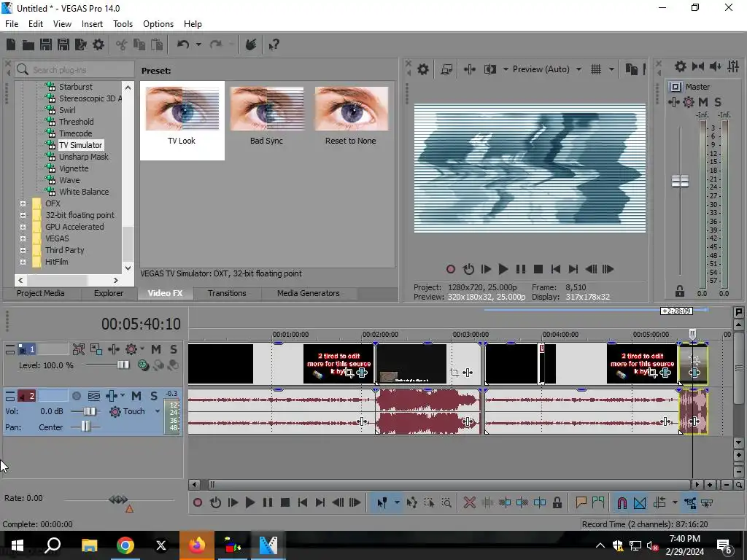This screenshot has width=747, height=560.
Task: Toggle Master bus Mute button
Action: tap(703, 102)
